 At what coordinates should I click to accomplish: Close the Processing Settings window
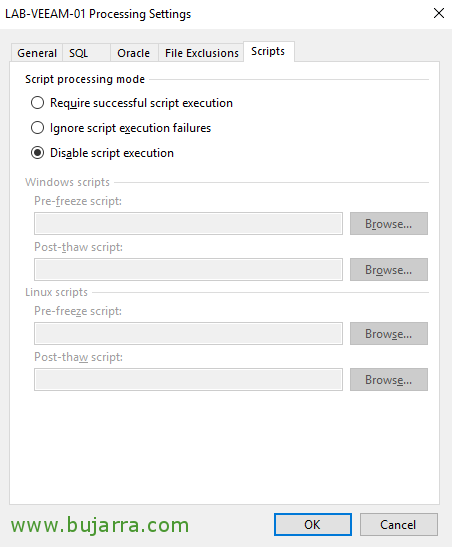click(439, 13)
